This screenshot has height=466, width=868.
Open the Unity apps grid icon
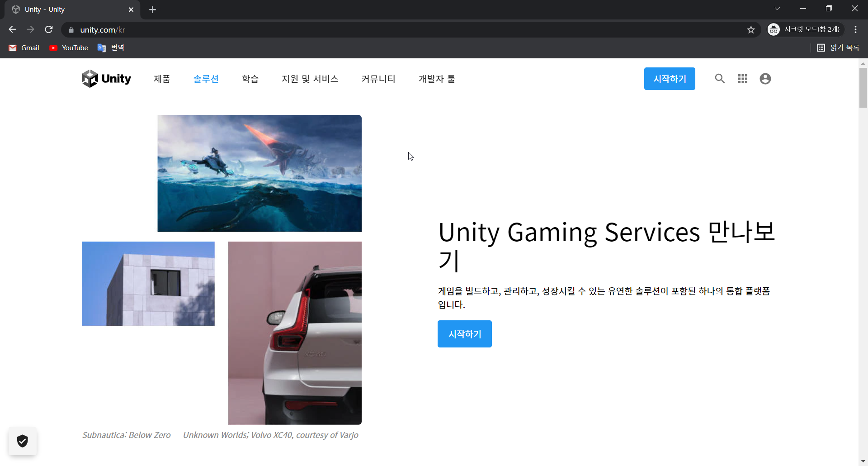pyautogui.click(x=743, y=79)
